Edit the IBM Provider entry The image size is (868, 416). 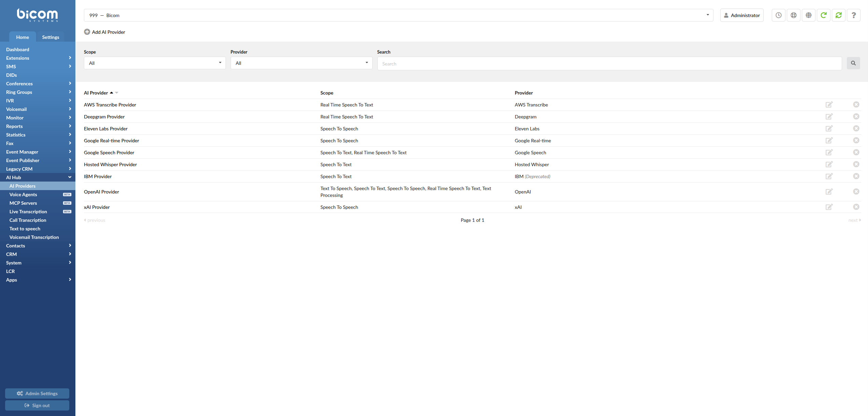[x=829, y=176]
